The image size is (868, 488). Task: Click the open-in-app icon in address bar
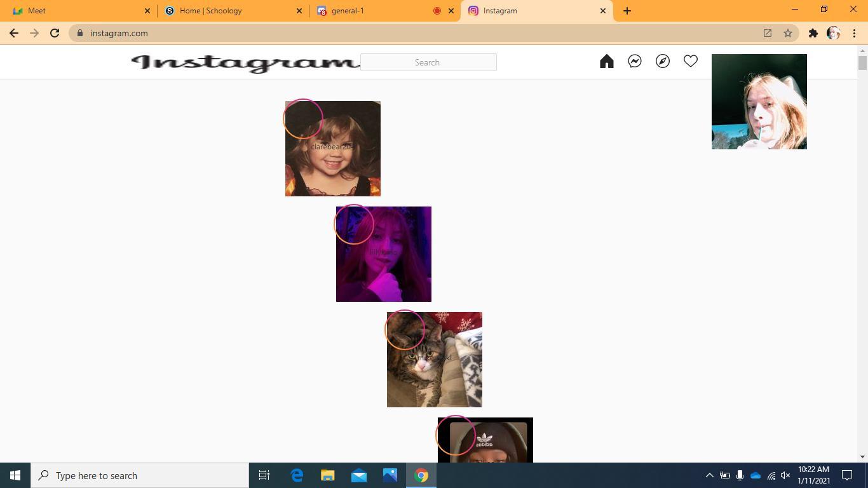[768, 33]
